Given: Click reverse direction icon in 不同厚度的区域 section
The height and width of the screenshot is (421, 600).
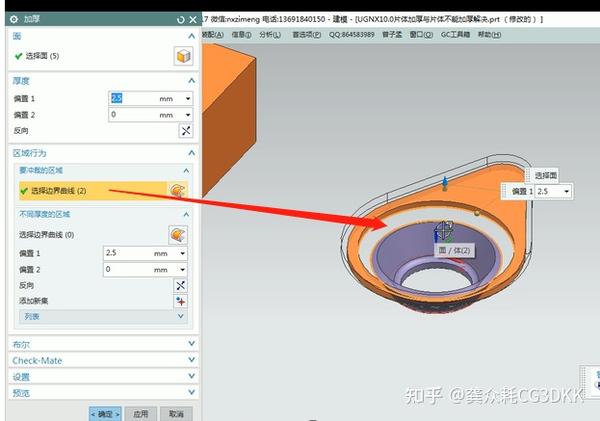Looking at the screenshot, I should pos(181,286).
